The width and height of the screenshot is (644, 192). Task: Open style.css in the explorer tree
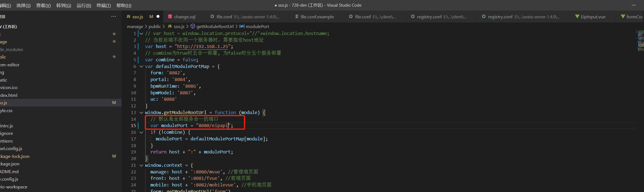pos(61,110)
